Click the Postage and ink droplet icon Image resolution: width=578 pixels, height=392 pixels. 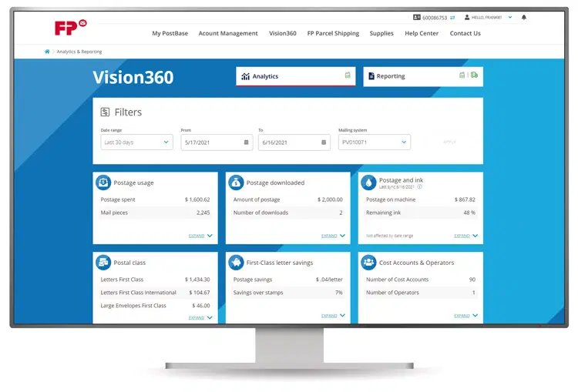point(368,183)
